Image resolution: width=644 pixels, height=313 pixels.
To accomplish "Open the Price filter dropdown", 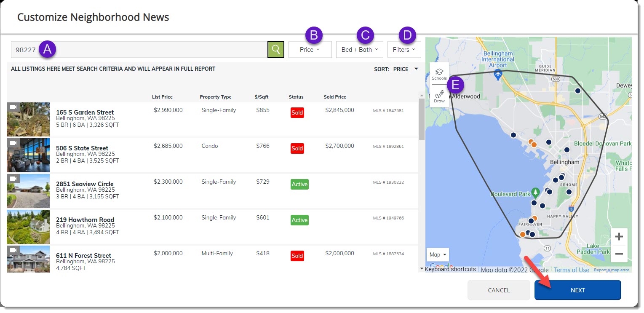I will click(x=310, y=49).
